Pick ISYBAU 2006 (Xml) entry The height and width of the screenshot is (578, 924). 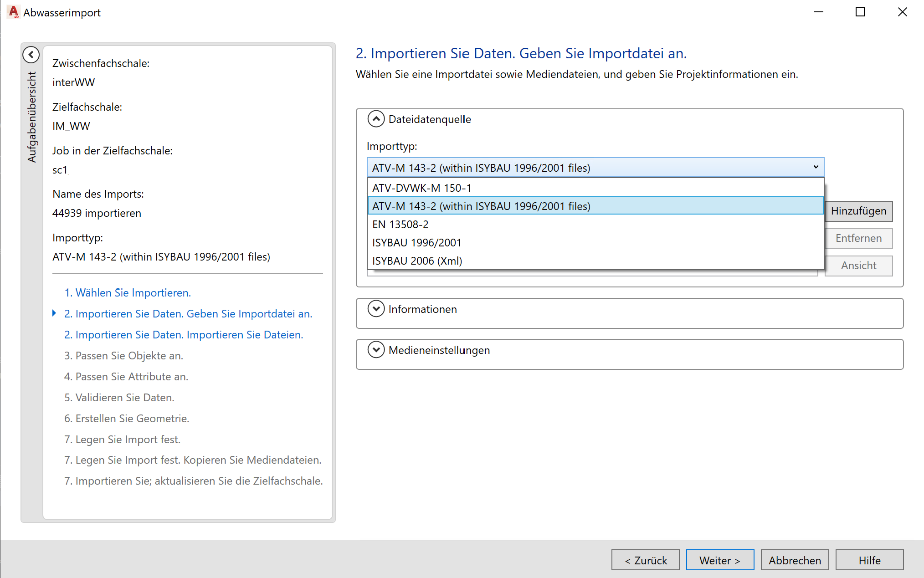(x=417, y=261)
